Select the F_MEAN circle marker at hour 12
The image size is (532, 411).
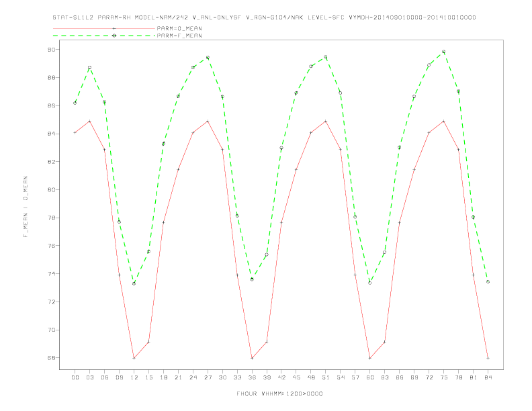coord(134,283)
